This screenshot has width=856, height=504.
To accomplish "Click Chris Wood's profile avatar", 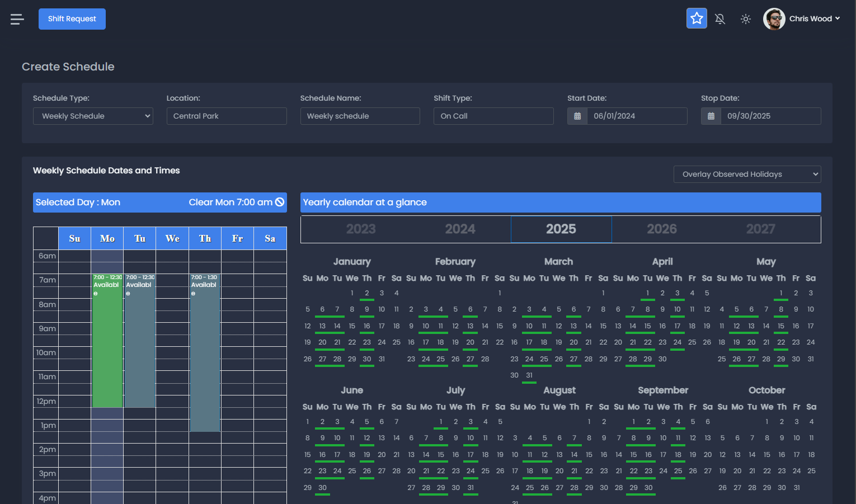I will tap(774, 18).
